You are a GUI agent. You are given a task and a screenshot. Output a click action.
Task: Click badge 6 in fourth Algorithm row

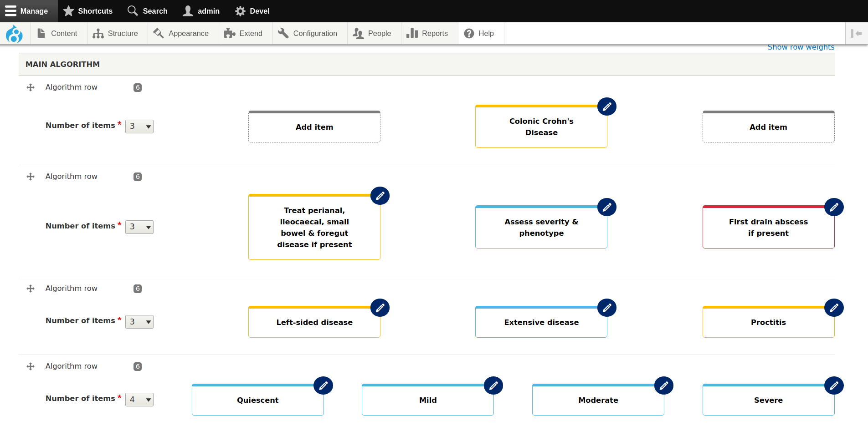point(138,366)
